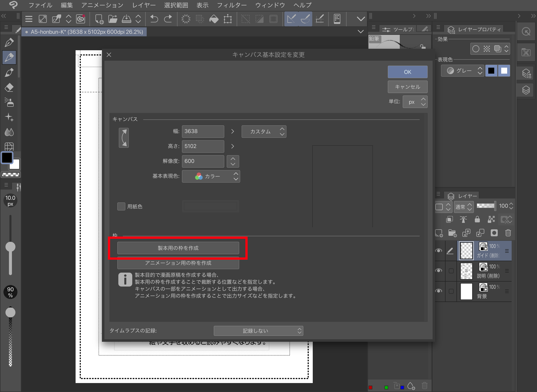Select the Pencil tool

(x=9, y=57)
